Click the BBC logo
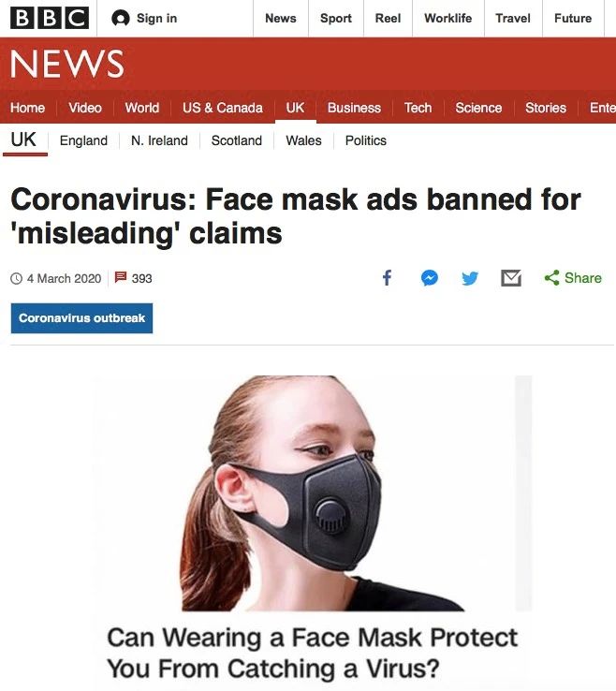616x691 pixels. point(50,18)
